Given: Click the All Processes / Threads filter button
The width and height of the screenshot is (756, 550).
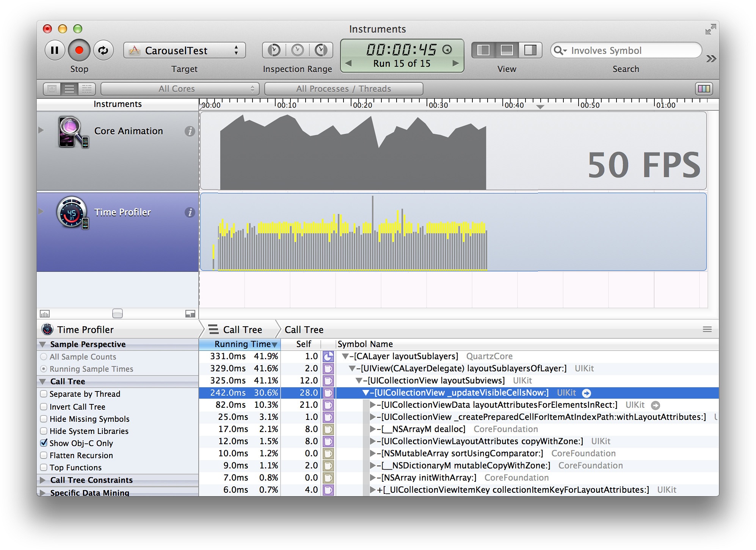Looking at the screenshot, I should [342, 88].
